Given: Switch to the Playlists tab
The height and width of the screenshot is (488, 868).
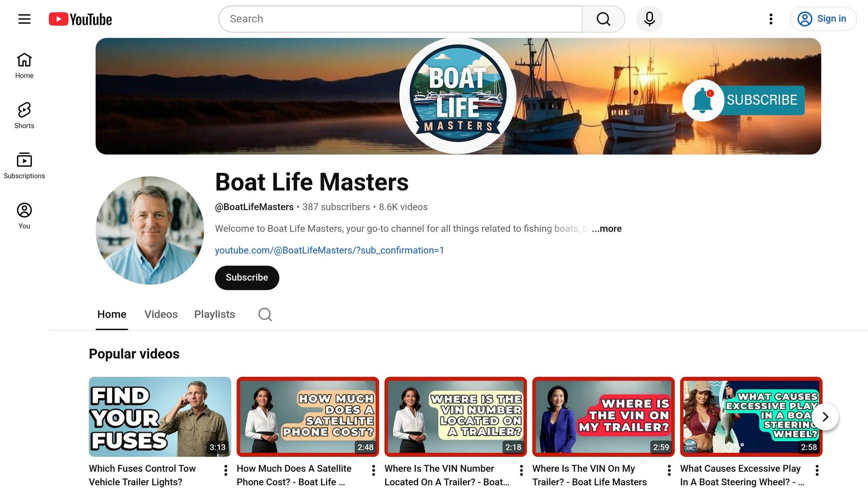Looking at the screenshot, I should (214, 314).
